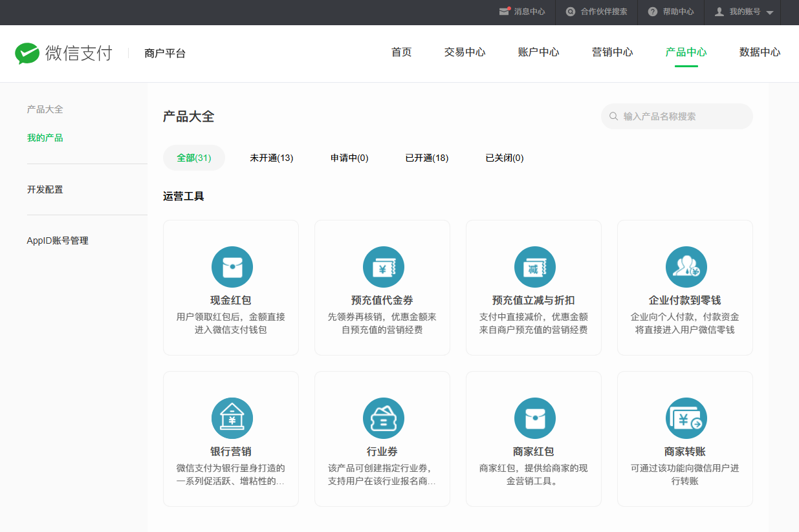Click the 企业付款到零钱 card title
The width and height of the screenshot is (799, 532).
point(685,301)
